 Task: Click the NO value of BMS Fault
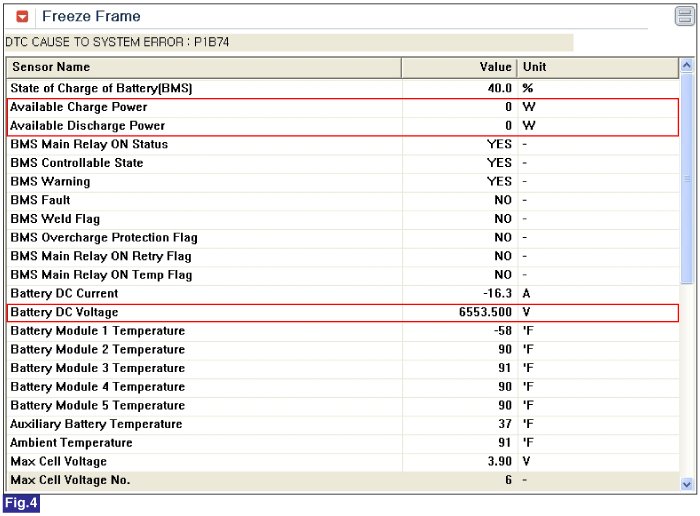pos(503,200)
